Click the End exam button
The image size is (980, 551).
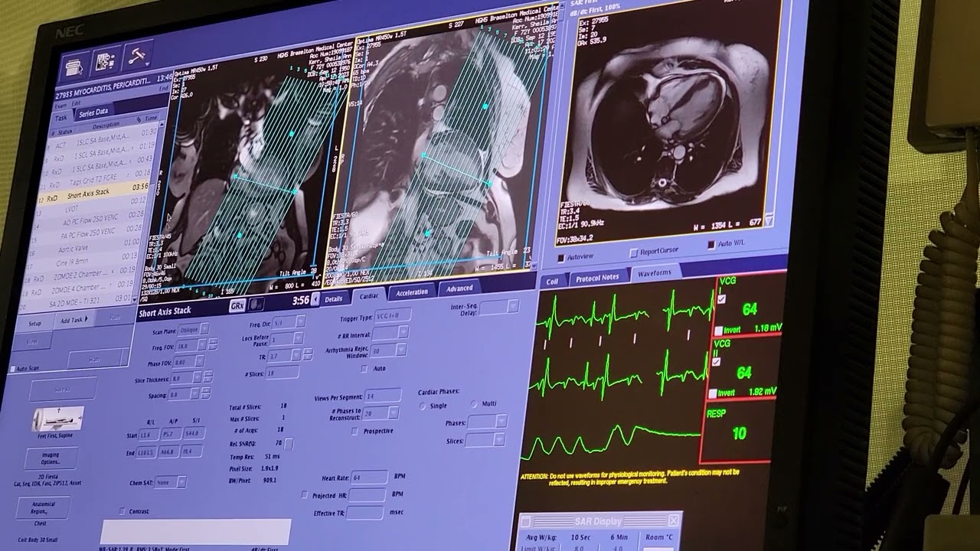(x=163, y=88)
